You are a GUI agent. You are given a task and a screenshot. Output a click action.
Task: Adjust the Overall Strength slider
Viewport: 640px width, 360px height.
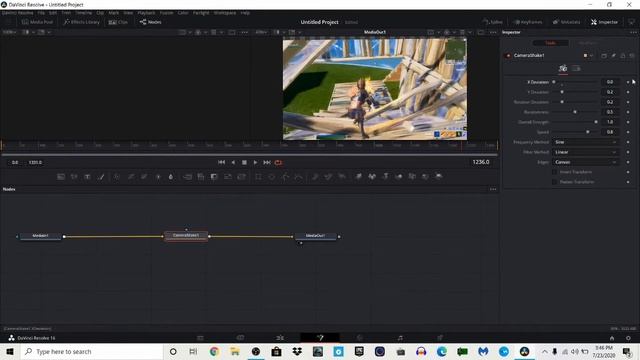click(576, 122)
